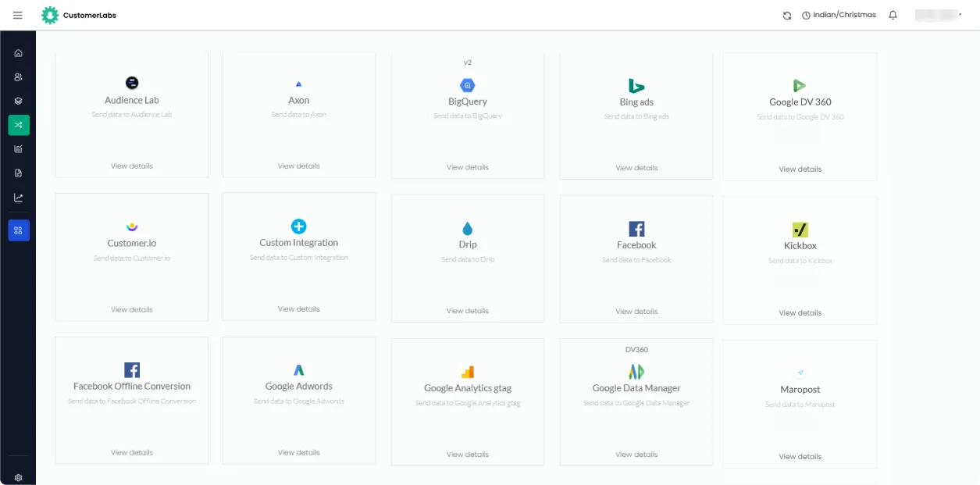Viewport: 980px width, 485px height.
Task: Click the Google Analytics gtag logo icon
Action: (468, 372)
